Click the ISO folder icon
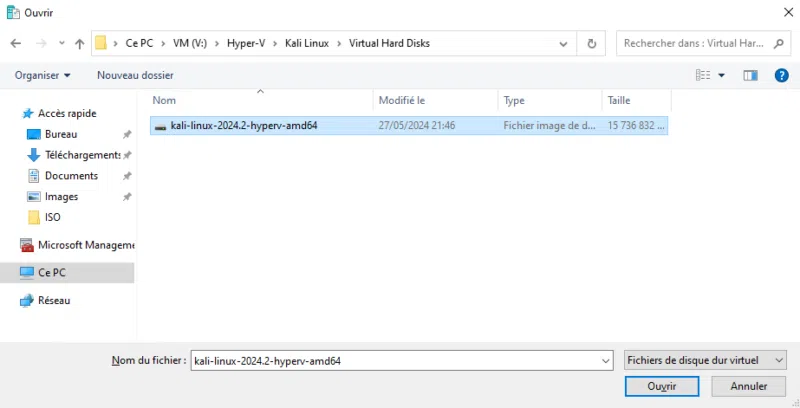800x408 pixels. tap(34, 218)
